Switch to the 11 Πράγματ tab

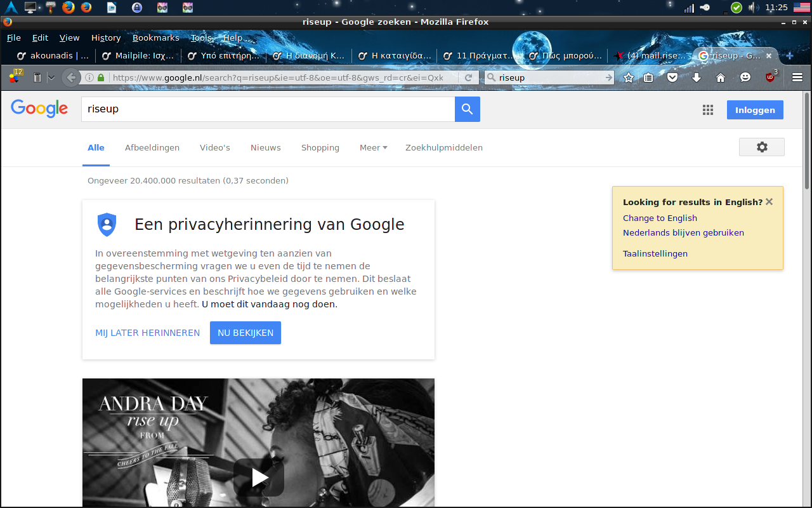point(479,56)
